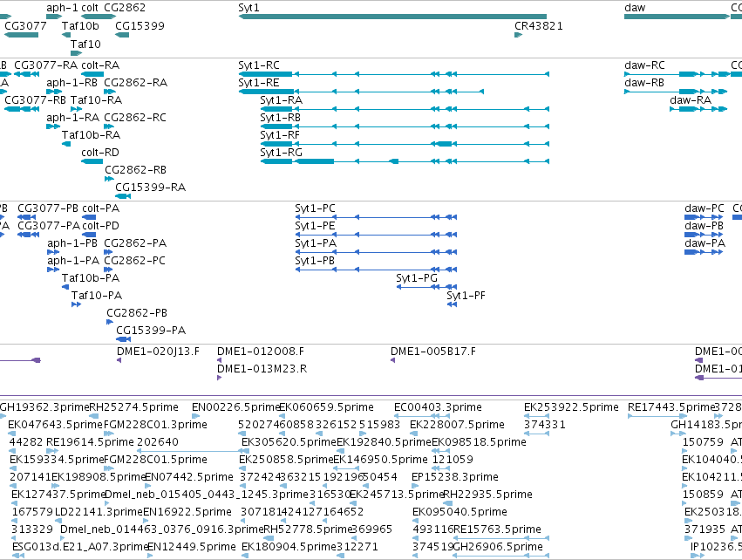Select the EP15238.3prime EST label
This screenshot has height=560, width=742.
coord(455,477)
